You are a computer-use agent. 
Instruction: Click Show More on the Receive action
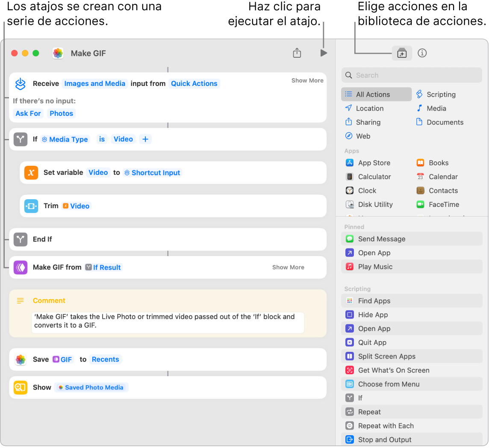point(307,80)
